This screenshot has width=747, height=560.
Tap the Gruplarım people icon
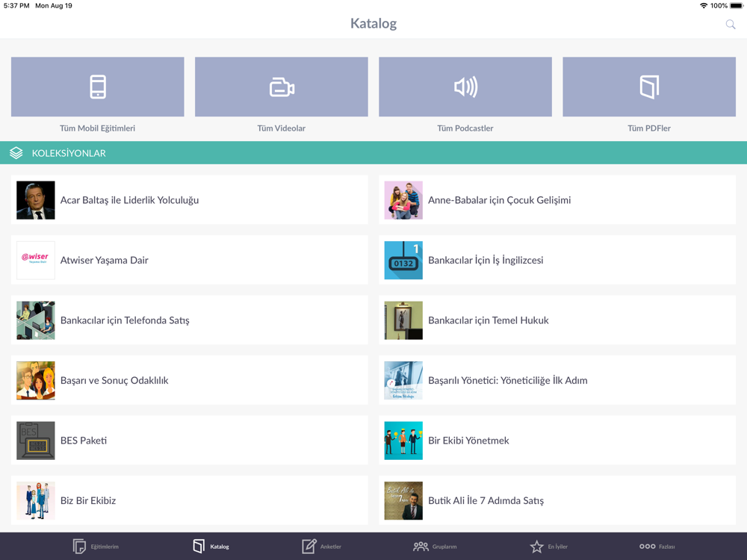pos(421,547)
